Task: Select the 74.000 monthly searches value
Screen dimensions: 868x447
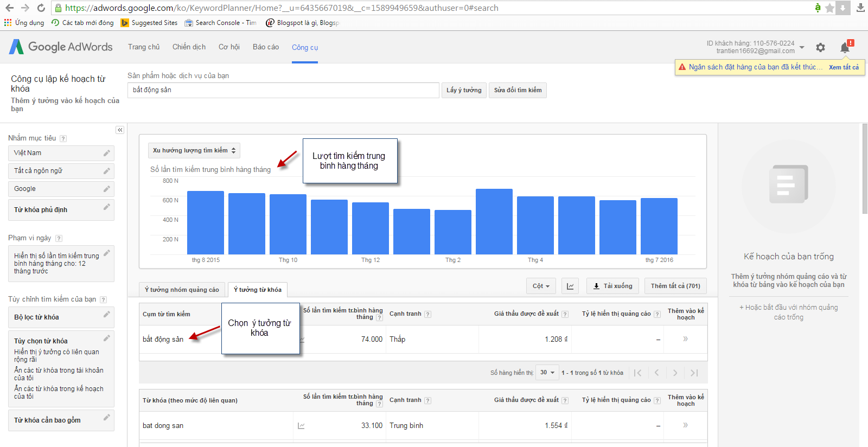Action: coord(372,339)
